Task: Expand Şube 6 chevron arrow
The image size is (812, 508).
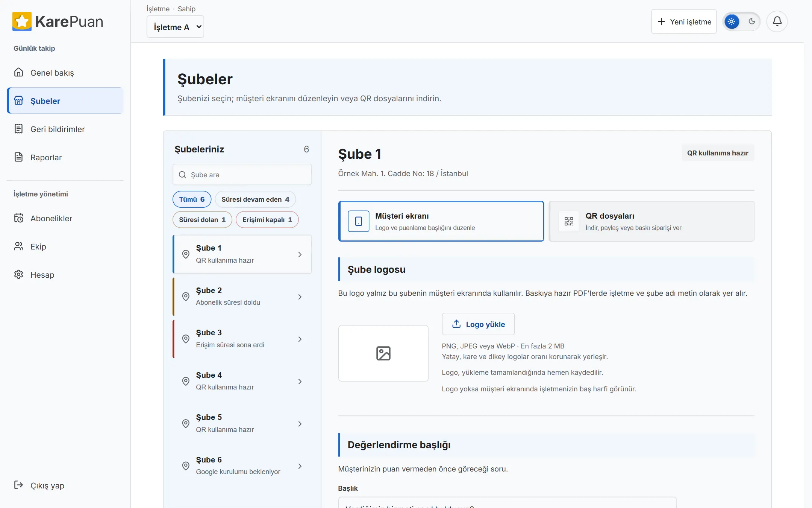Action: tap(300, 466)
